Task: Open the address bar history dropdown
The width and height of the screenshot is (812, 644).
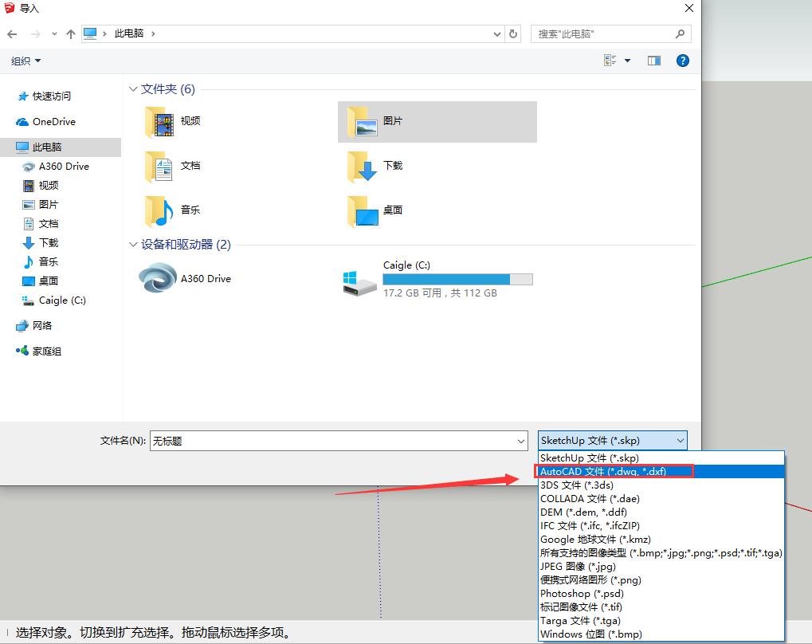Action: [497, 34]
